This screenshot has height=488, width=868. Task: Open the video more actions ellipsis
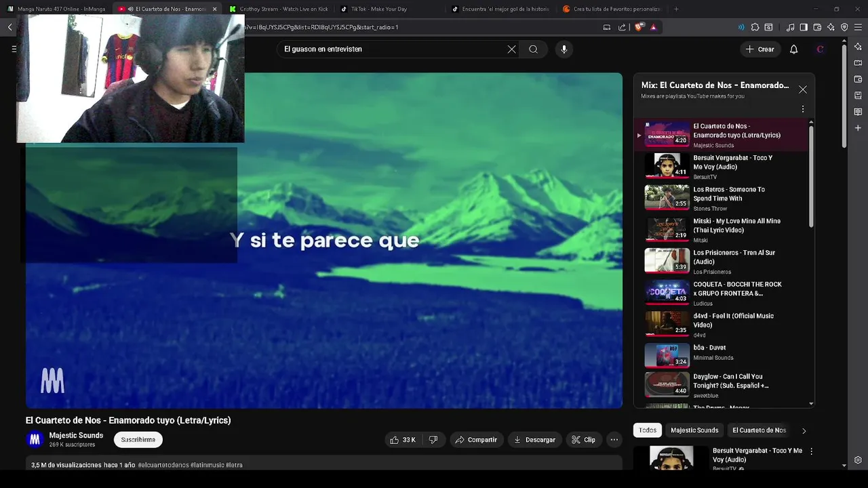[x=614, y=440]
